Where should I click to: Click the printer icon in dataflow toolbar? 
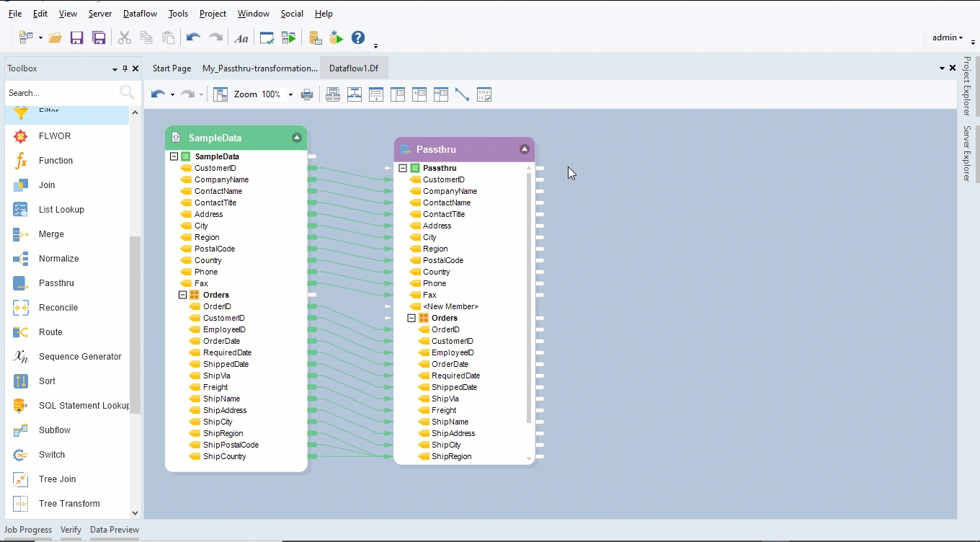click(307, 94)
